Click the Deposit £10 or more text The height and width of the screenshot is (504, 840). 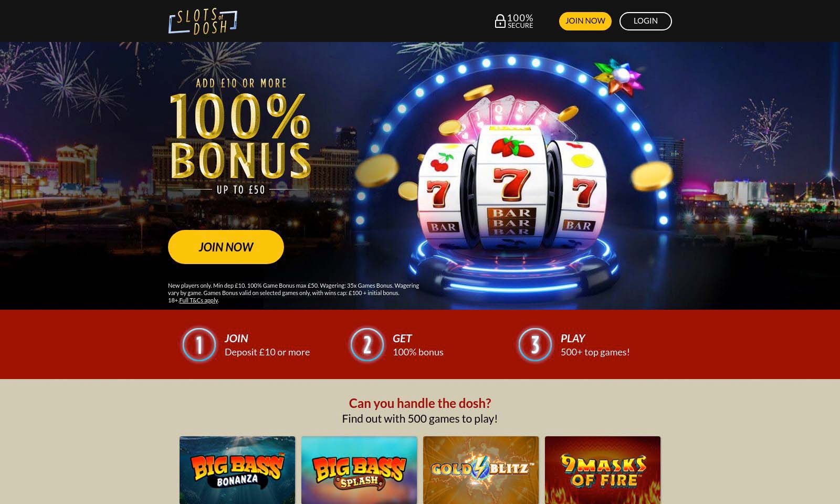(267, 352)
